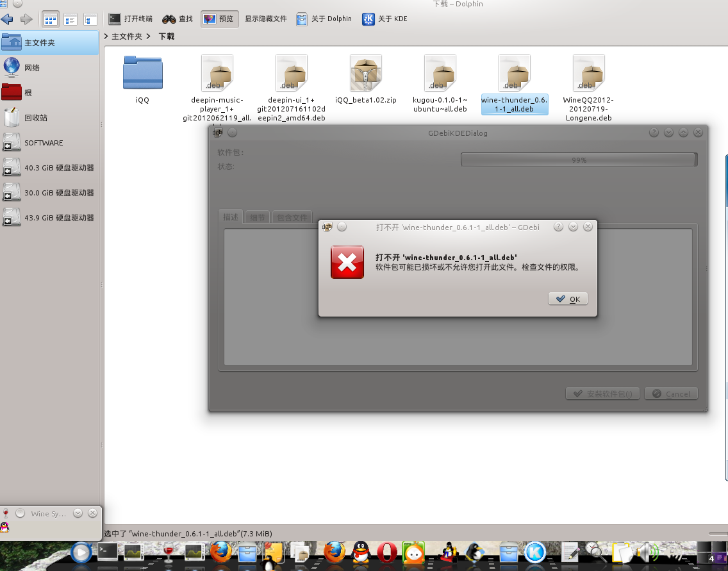Launch Opera from the dock
The height and width of the screenshot is (571, 728).
pyautogui.click(x=387, y=552)
